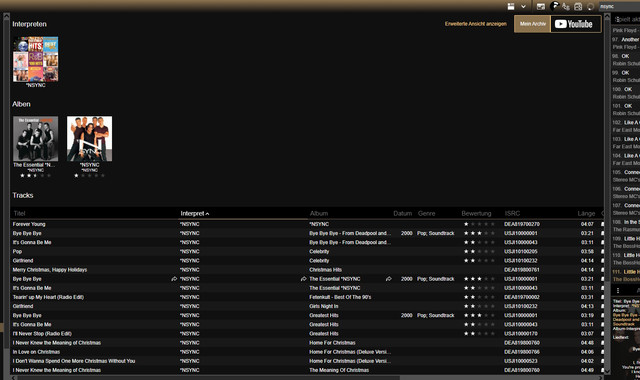Viewport: 640px width, 380px height.
Task: Sort tracks by the Titel column header
Action: [x=20, y=213]
